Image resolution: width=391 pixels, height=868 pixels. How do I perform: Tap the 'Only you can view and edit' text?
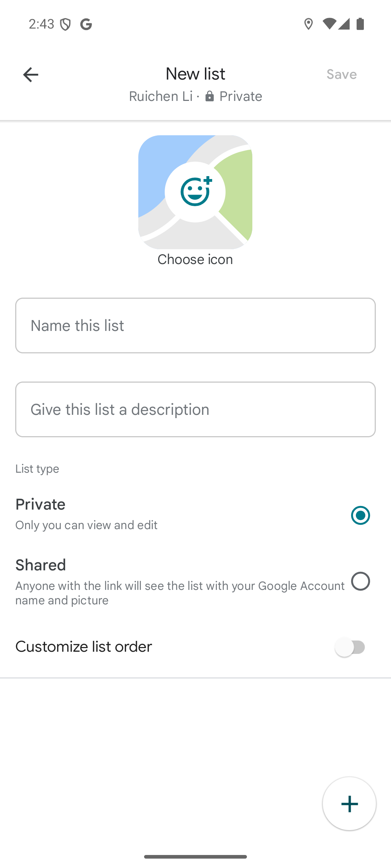86,525
